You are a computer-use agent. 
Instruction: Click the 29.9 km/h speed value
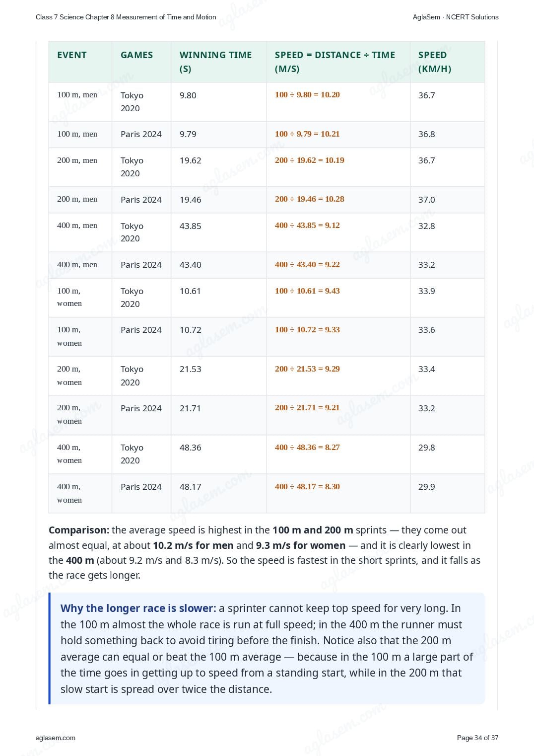coord(427,487)
